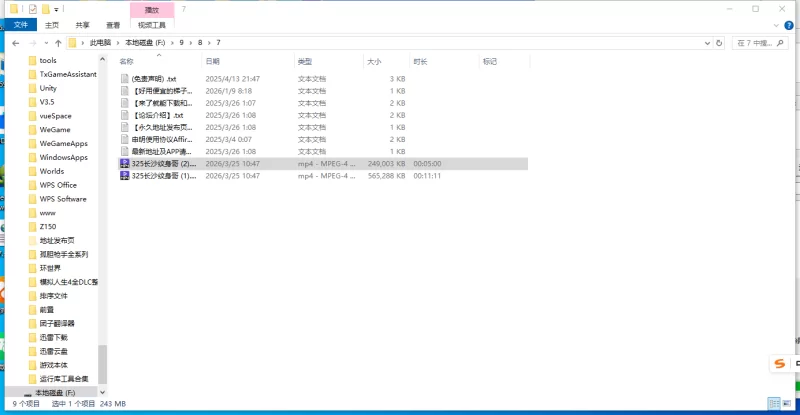The image size is (800, 415).
Task: Switch to details view icon in status bar
Action: point(774,403)
